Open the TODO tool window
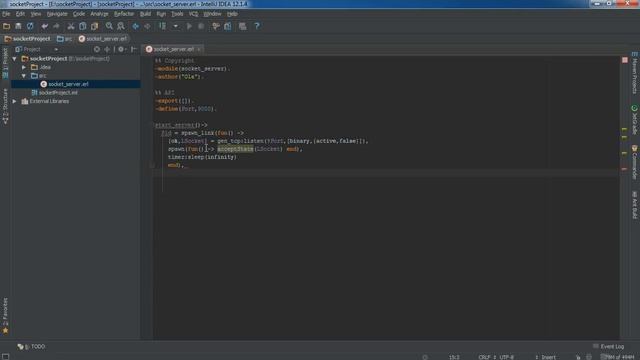 (31, 347)
